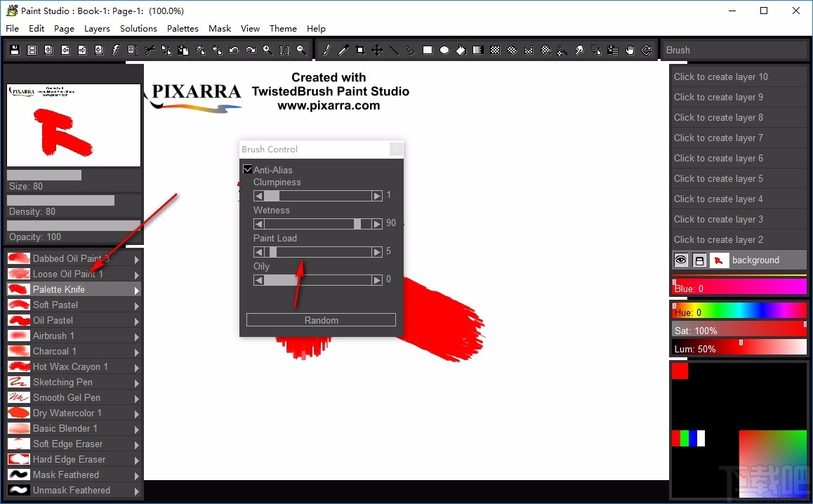Select the filled ellipse drawing tool
Screen dimensions: 813x504
point(444,50)
